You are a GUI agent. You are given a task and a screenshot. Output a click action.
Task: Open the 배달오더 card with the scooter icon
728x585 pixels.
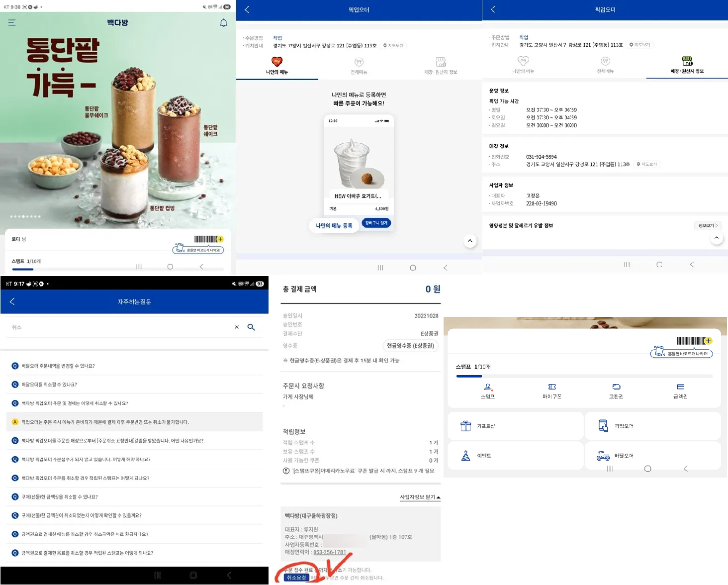pos(653,456)
